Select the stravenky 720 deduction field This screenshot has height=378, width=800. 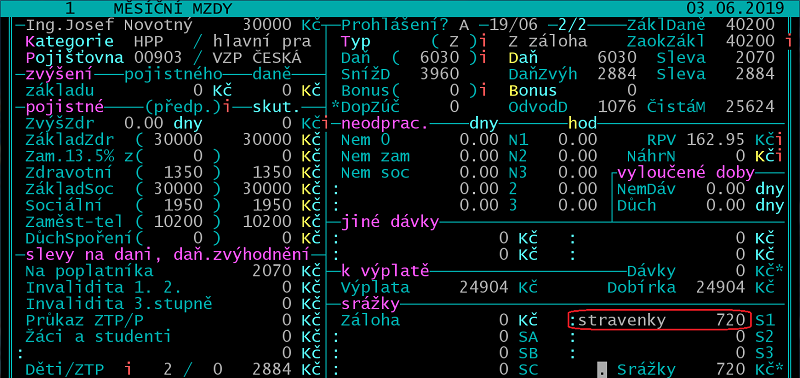click(661, 320)
